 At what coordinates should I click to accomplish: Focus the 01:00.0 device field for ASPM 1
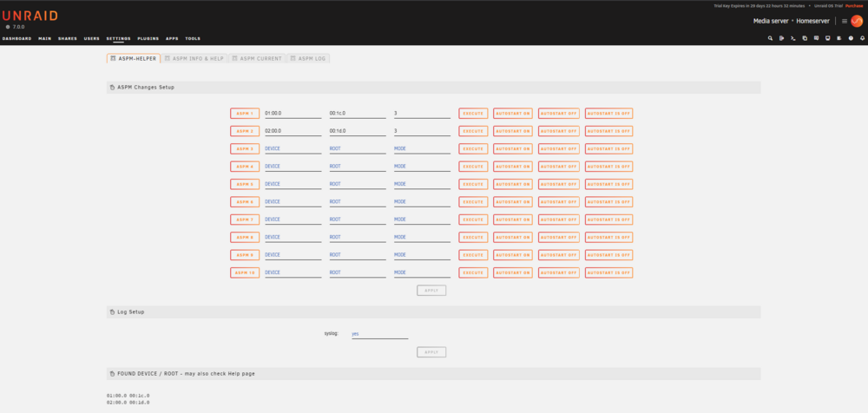pyautogui.click(x=293, y=114)
